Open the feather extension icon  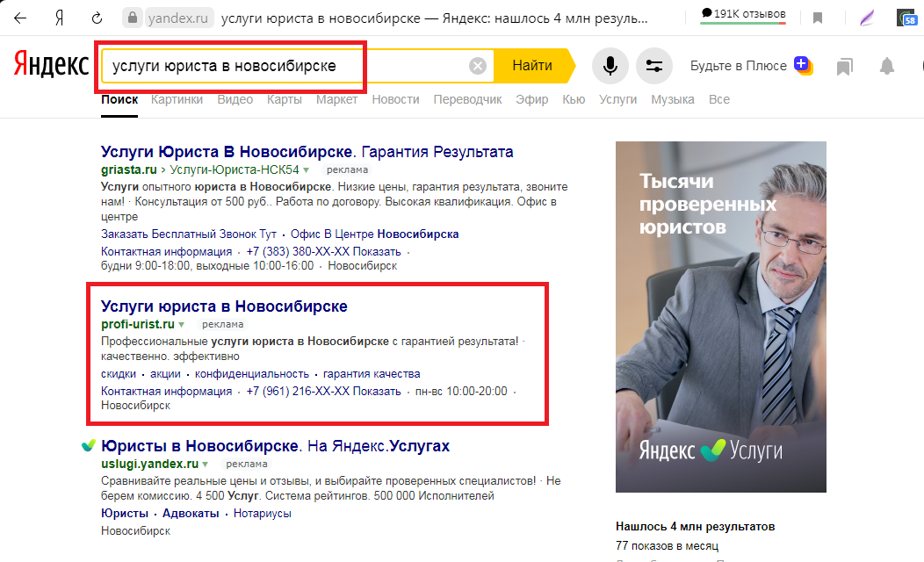pos(866,18)
